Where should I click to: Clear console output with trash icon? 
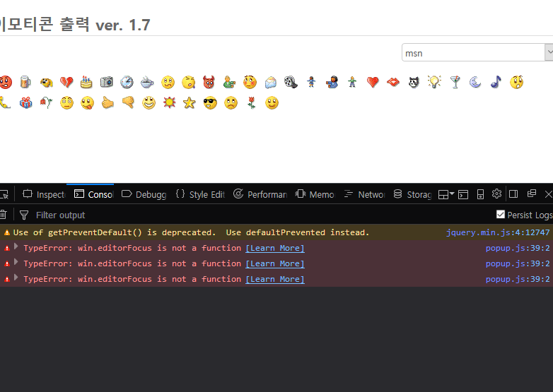click(4, 215)
